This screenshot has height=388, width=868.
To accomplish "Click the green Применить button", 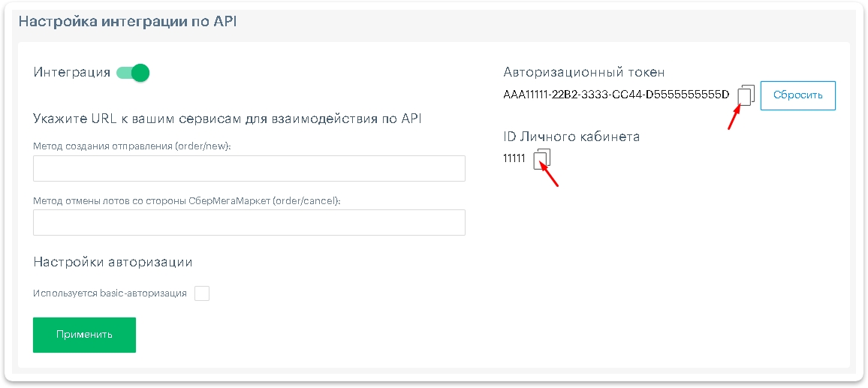I will click(84, 335).
